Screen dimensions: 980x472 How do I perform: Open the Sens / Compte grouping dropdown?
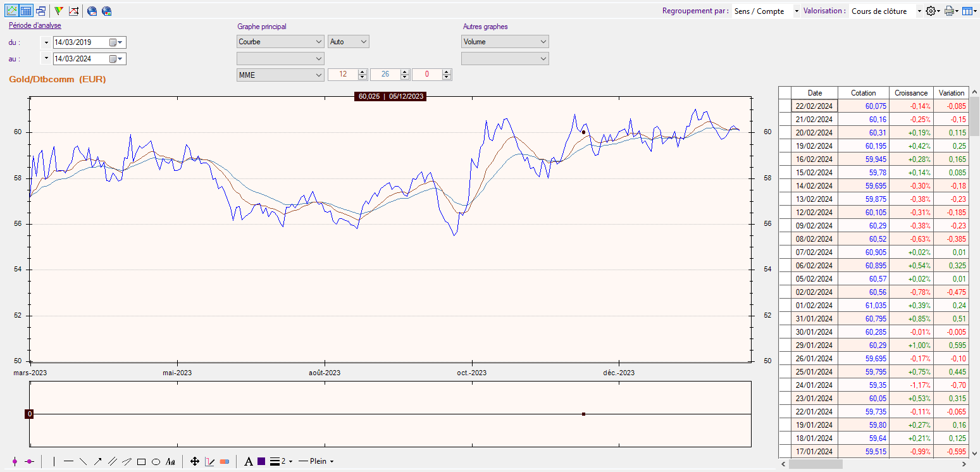coord(766,11)
